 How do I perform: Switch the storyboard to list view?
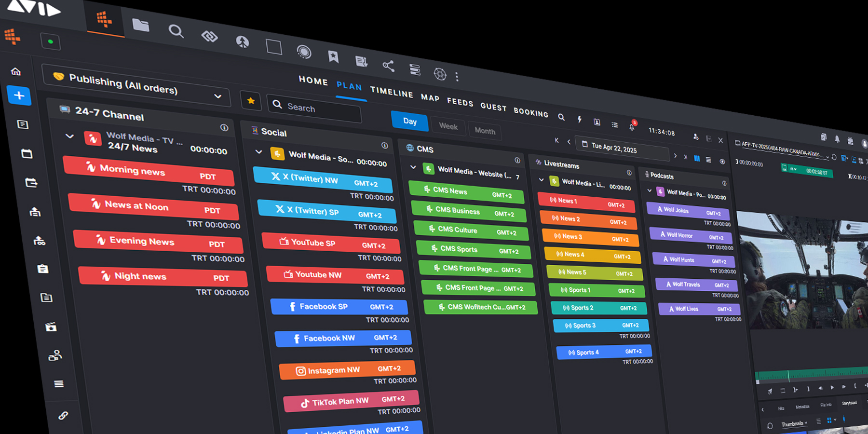click(818, 421)
